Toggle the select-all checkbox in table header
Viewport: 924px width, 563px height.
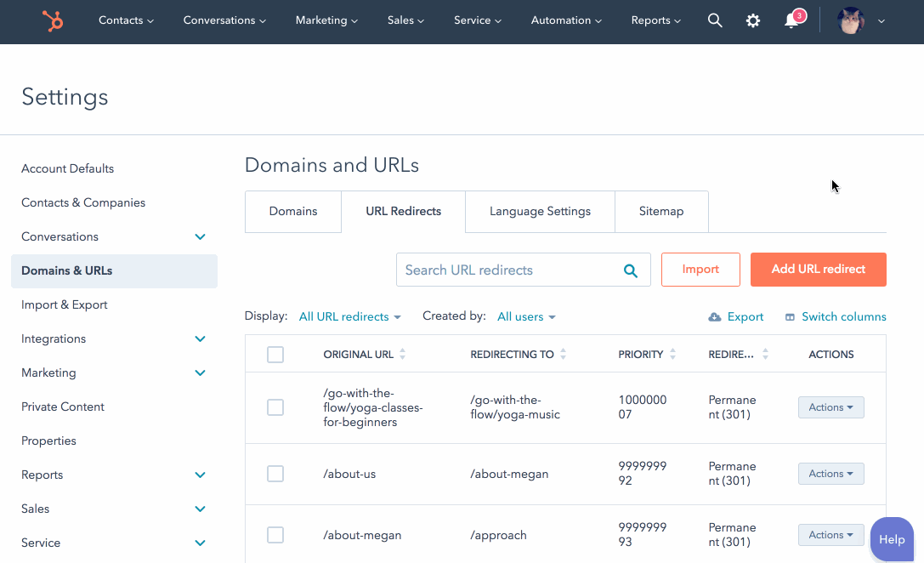tap(275, 355)
